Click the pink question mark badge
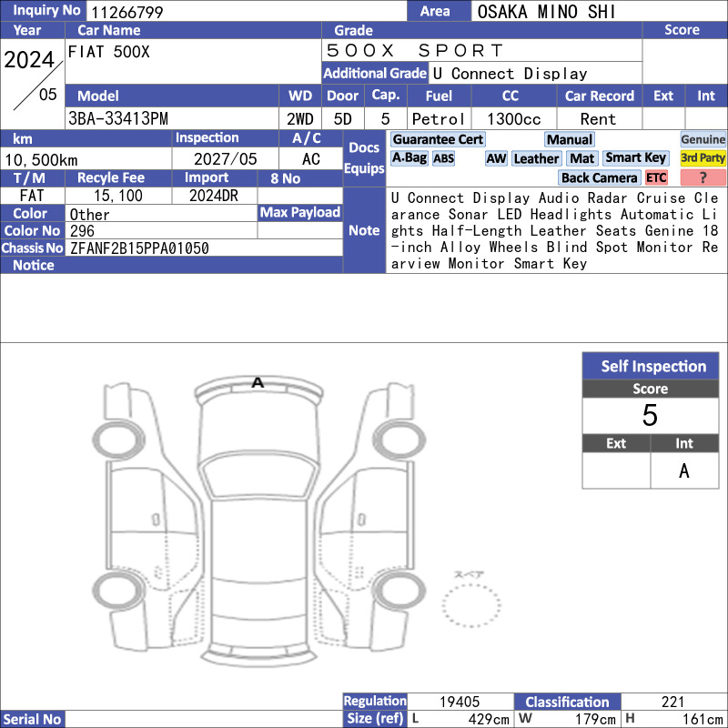728x728 pixels. pyautogui.click(x=703, y=177)
